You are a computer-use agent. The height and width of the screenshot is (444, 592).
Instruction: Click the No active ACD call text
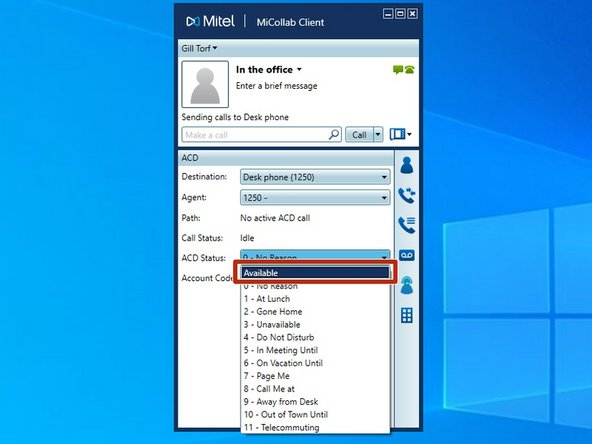coord(275,218)
